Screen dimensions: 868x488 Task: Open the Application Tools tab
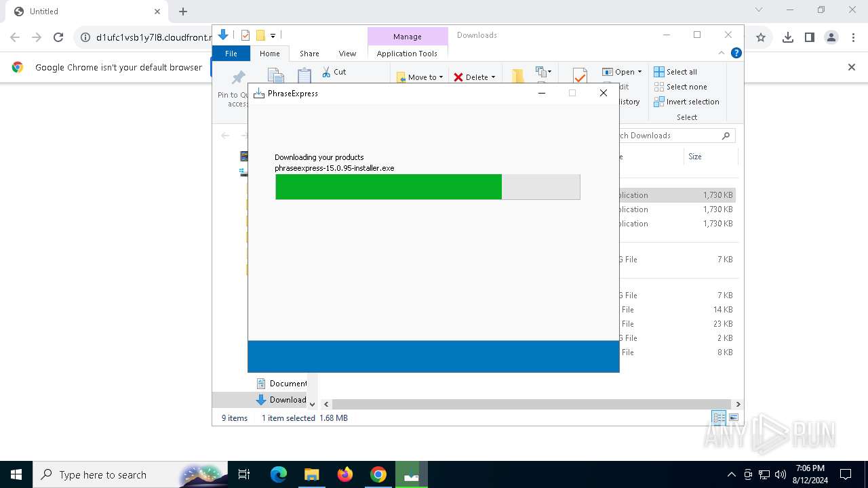click(x=407, y=54)
